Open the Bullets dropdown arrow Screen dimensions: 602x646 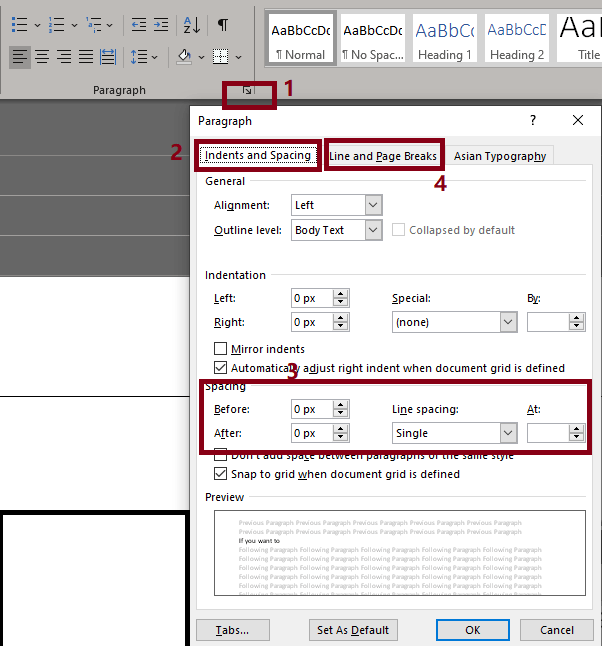point(37,26)
